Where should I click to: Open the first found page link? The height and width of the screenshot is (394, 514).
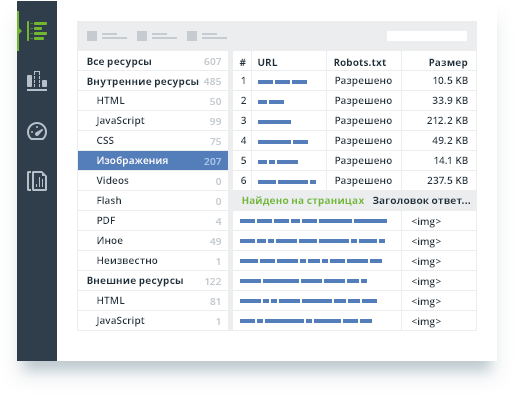pos(313,221)
